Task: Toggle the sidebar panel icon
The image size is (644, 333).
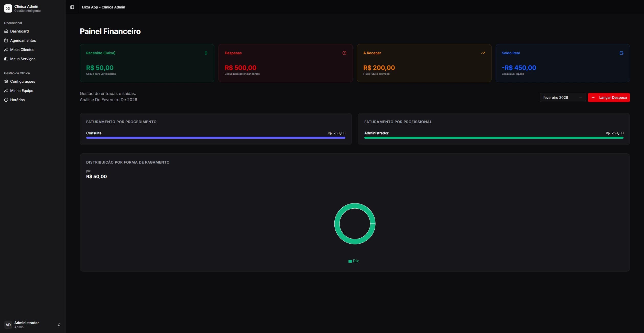Action: click(x=72, y=7)
